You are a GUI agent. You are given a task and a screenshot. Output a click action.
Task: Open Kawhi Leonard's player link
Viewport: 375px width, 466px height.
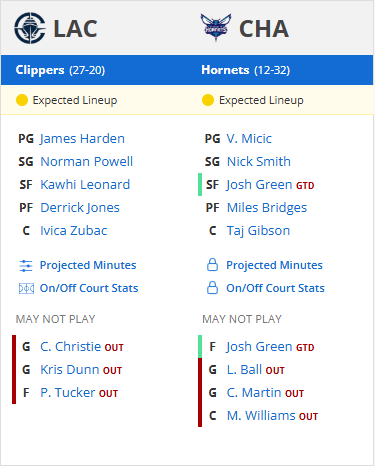point(85,185)
